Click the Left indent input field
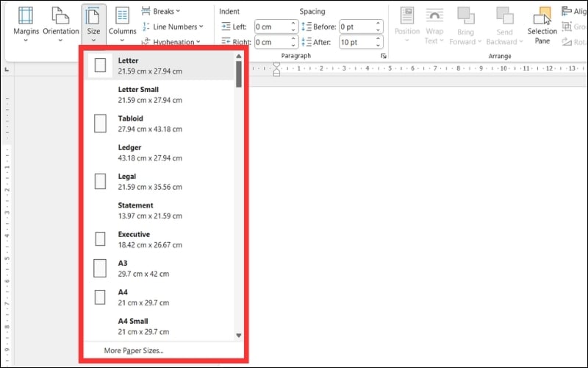The height and width of the screenshot is (368, 588). point(272,26)
